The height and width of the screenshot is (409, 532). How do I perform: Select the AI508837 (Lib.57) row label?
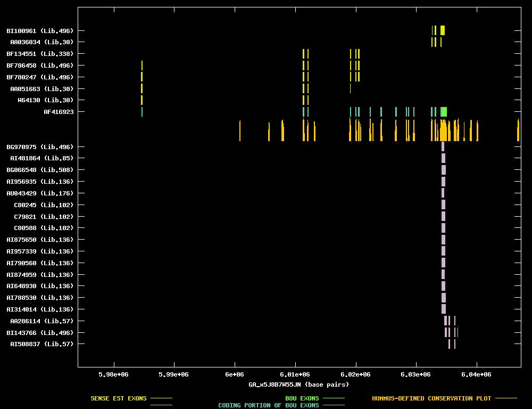(41, 344)
